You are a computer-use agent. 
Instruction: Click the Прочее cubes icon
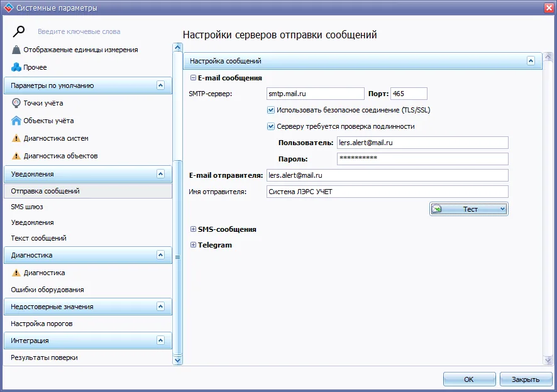coord(16,67)
